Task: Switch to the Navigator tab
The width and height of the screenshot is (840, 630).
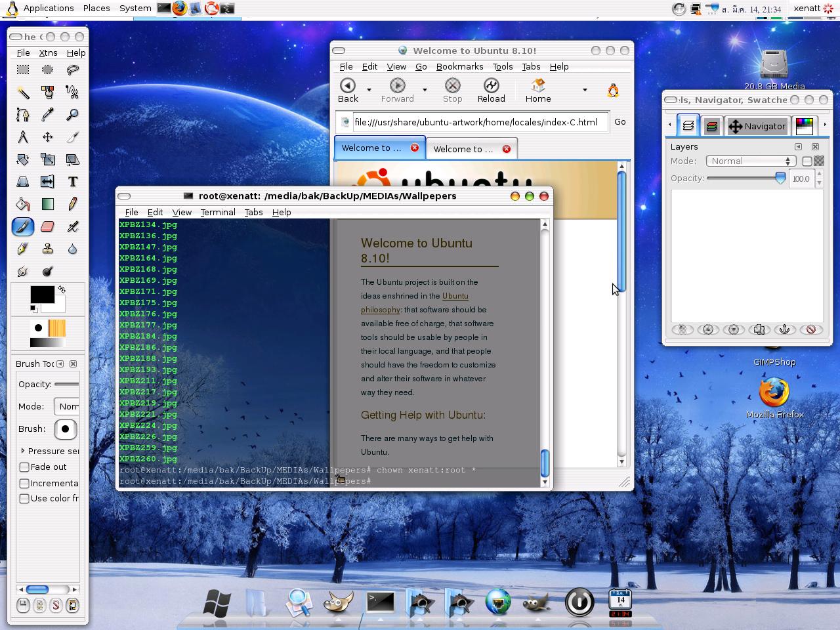Action: [757, 126]
